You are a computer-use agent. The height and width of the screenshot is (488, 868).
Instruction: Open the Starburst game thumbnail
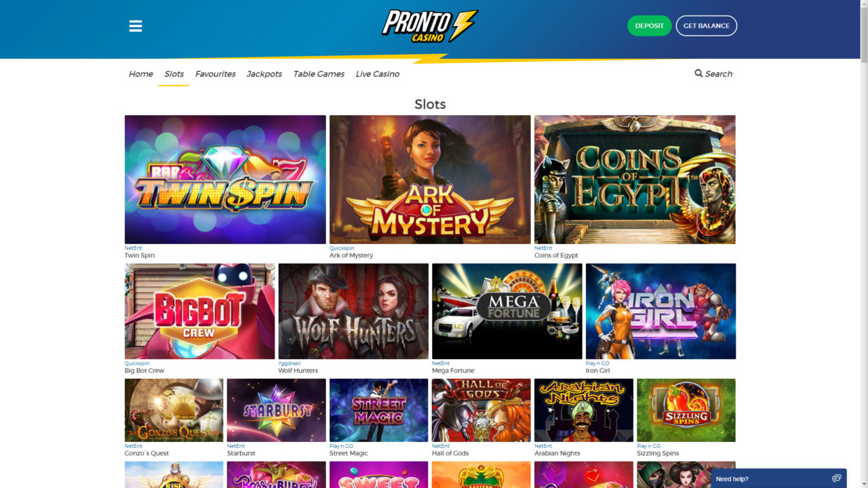[x=276, y=410]
